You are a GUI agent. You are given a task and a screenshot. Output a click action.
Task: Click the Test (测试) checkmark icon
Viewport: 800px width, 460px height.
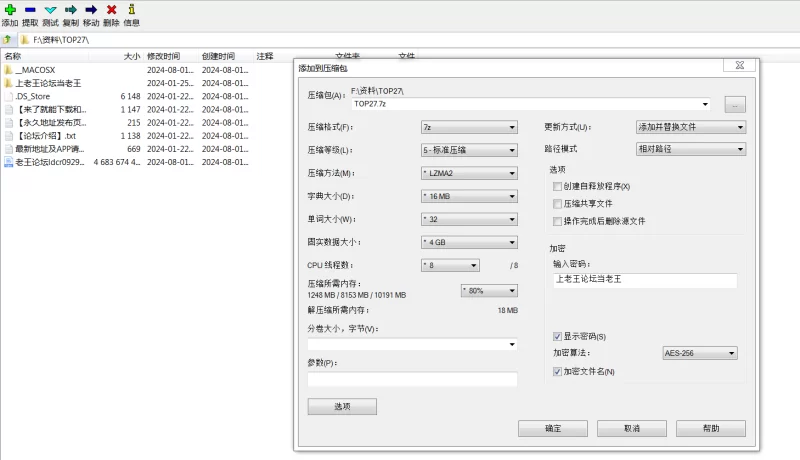coord(50,10)
